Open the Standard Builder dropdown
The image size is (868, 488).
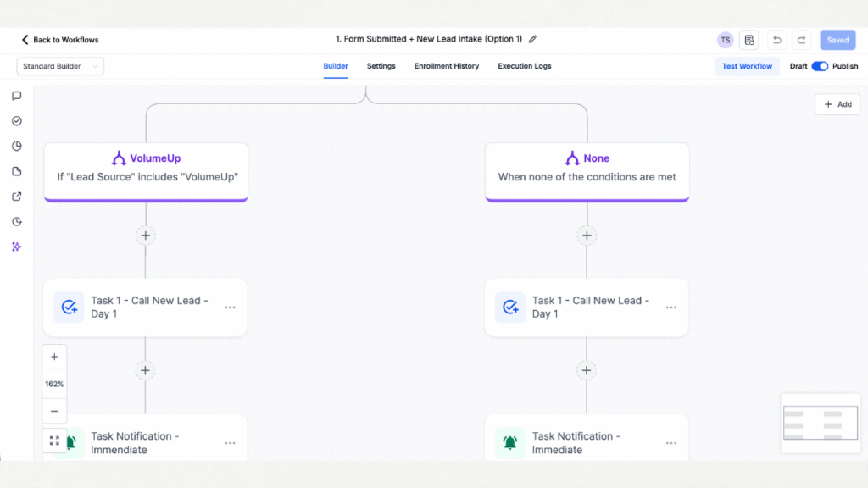60,66
